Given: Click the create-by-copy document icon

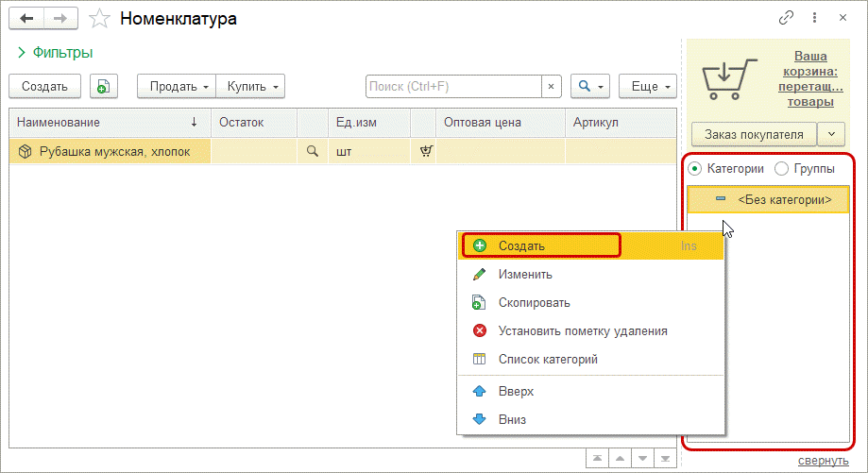Looking at the screenshot, I should (x=104, y=86).
